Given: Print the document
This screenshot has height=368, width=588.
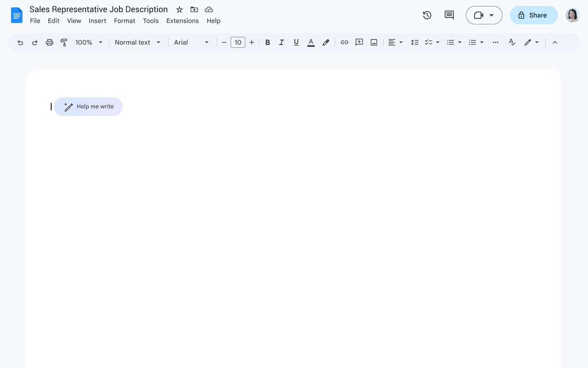Looking at the screenshot, I should 49,42.
